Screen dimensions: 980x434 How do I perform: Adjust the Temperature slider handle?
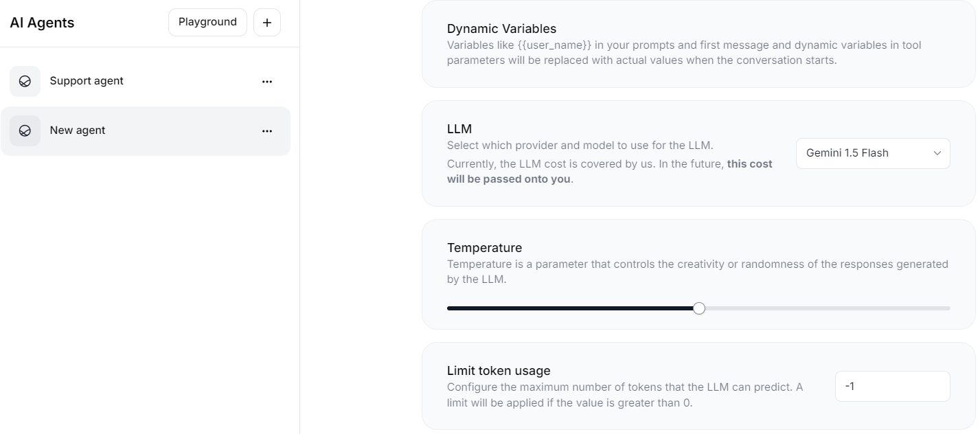click(699, 308)
